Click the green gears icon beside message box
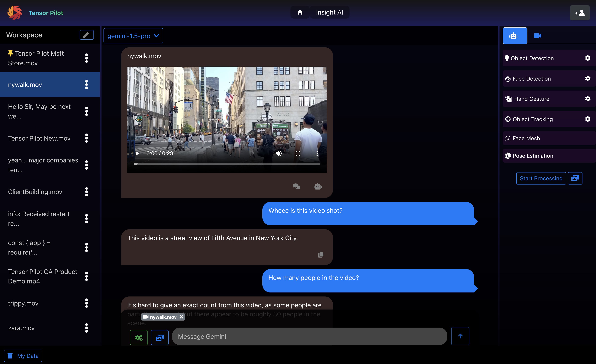 [139, 337]
